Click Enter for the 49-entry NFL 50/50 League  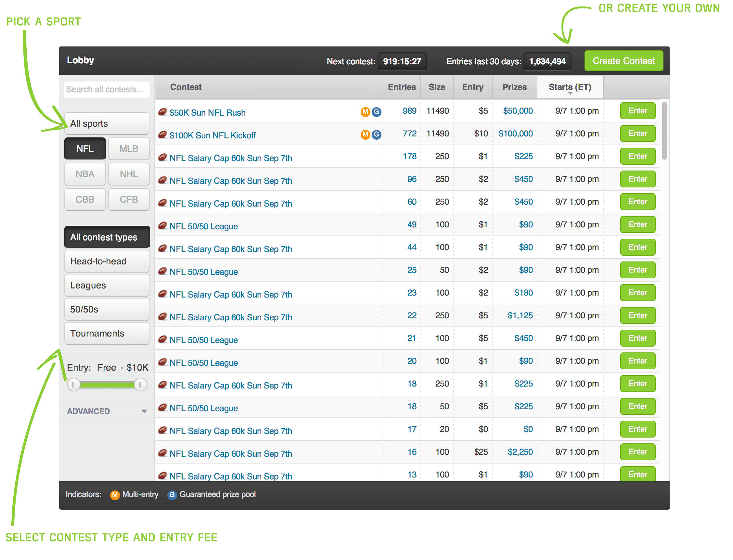tap(637, 224)
